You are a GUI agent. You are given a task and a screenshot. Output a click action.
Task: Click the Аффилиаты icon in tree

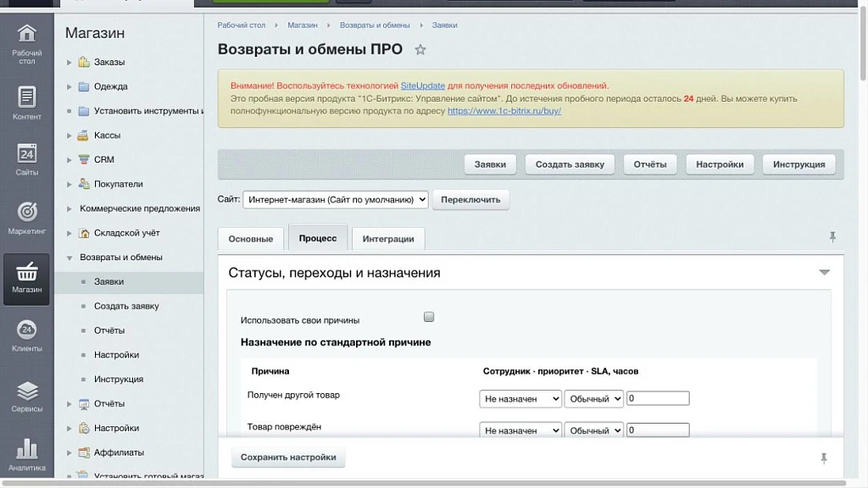point(84,452)
